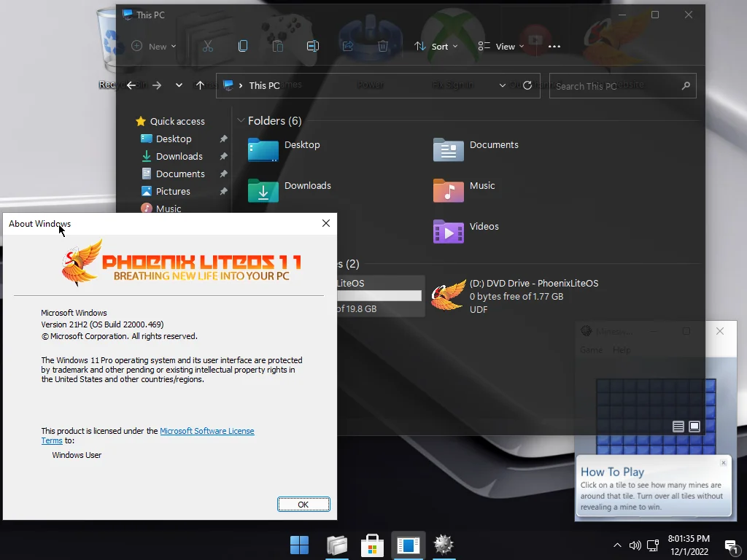
Task: Click OK in About Windows dialog
Action: pyautogui.click(x=303, y=505)
